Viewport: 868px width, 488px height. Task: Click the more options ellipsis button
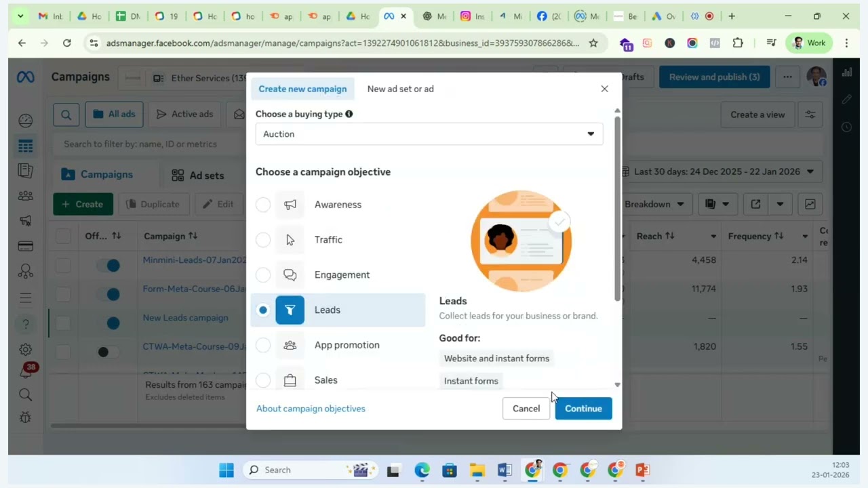coord(787,77)
